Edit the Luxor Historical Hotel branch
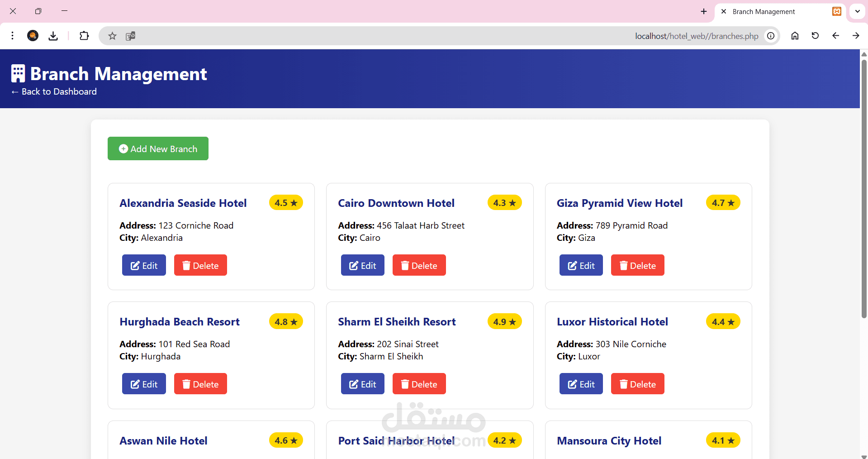Viewport: 868px width, 459px height. 581,384
